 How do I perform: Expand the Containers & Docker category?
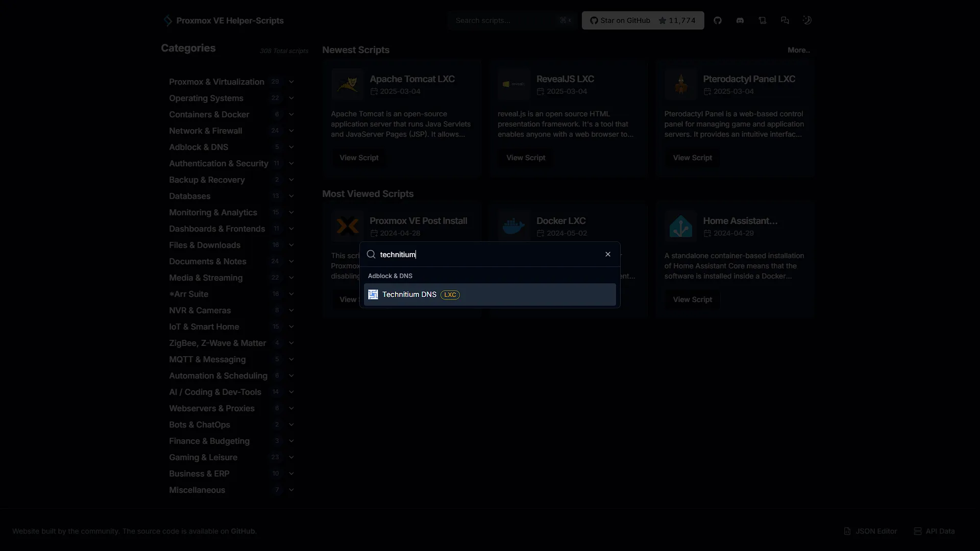pyautogui.click(x=231, y=114)
